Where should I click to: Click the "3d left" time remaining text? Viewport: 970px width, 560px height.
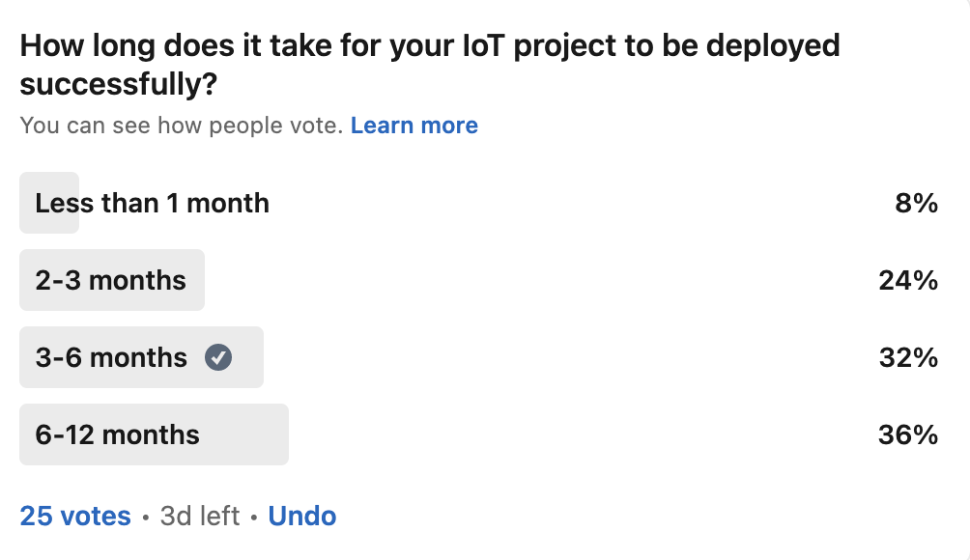click(199, 517)
